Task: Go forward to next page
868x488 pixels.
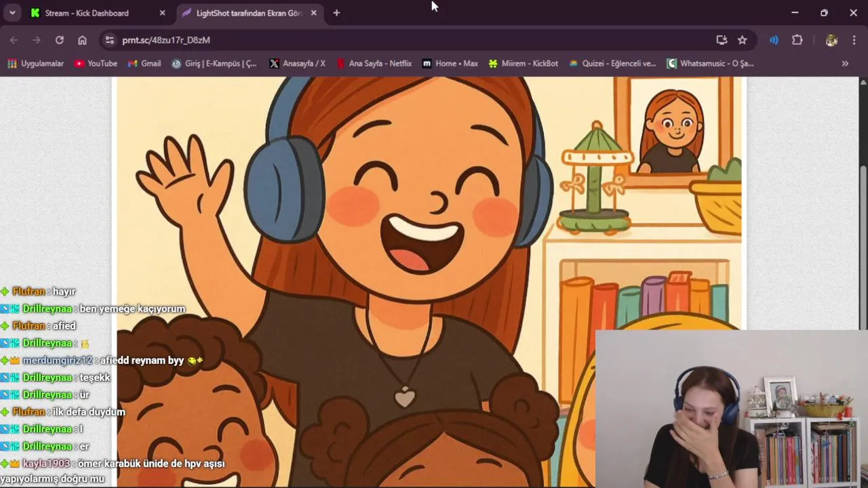Action: (37, 40)
